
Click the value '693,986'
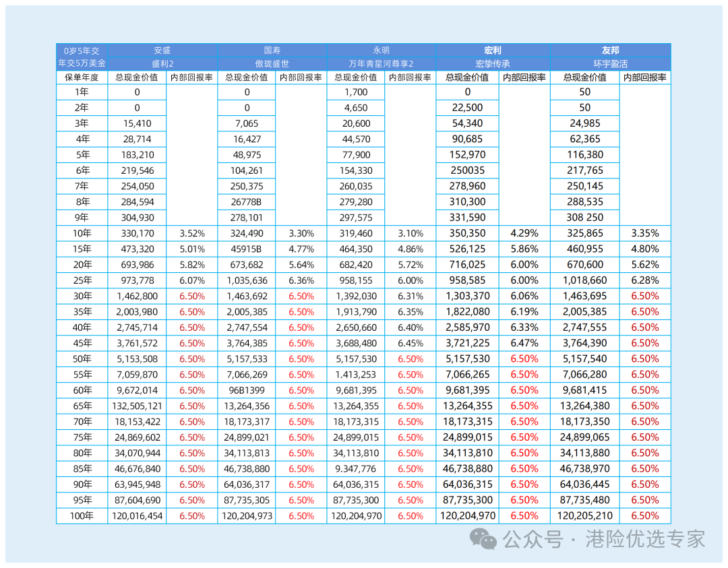pyautogui.click(x=138, y=265)
